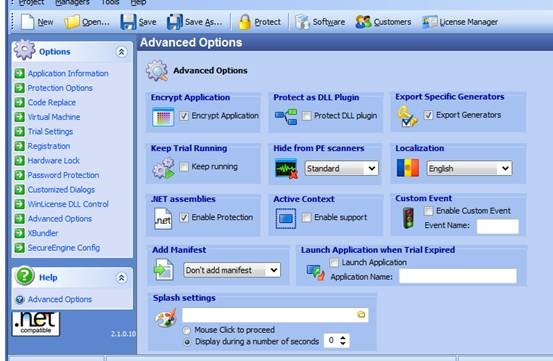Open the Software manager toolbar icon
The image size is (553, 361).
point(302,22)
